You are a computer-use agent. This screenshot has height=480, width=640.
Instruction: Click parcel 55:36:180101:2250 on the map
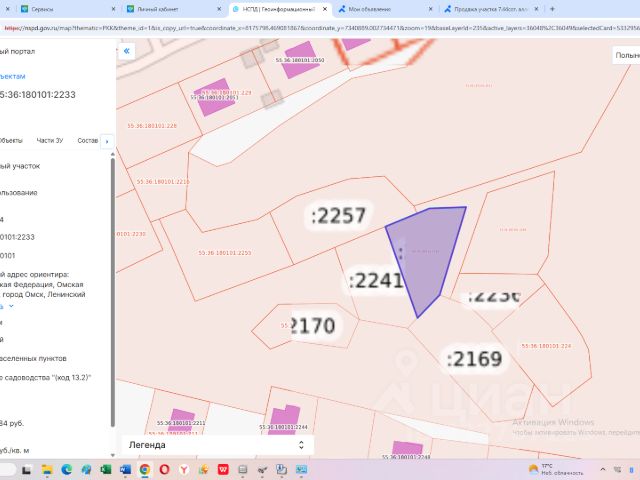pyautogui.click(x=225, y=253)
